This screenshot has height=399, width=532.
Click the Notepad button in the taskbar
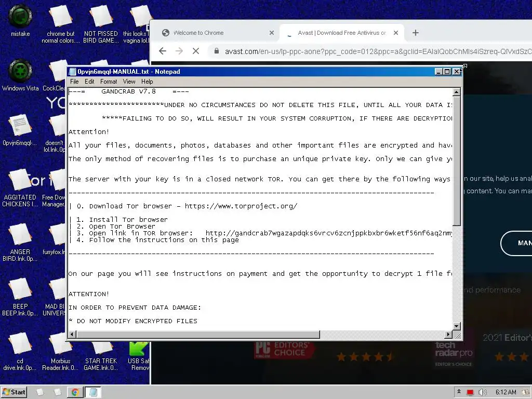[92, 392]
